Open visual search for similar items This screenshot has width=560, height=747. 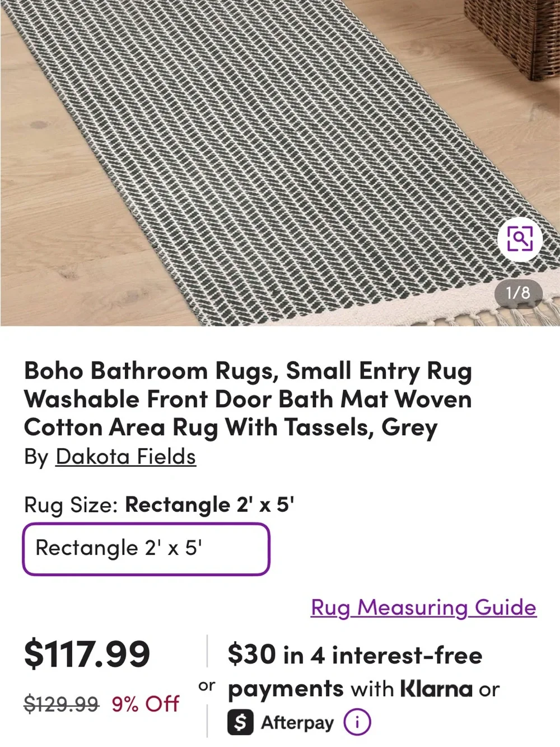pos(520,239)
